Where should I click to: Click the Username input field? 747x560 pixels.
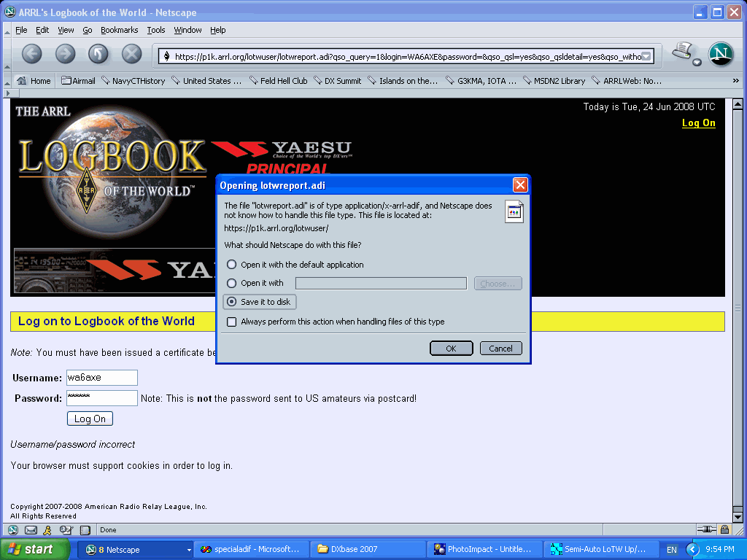coord(102,378)
